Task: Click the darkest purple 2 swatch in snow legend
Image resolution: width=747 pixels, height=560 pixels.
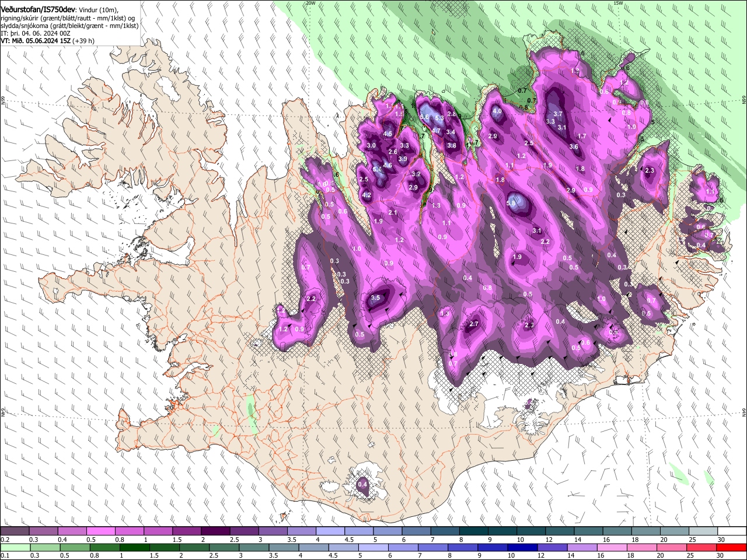Action: 215,531
